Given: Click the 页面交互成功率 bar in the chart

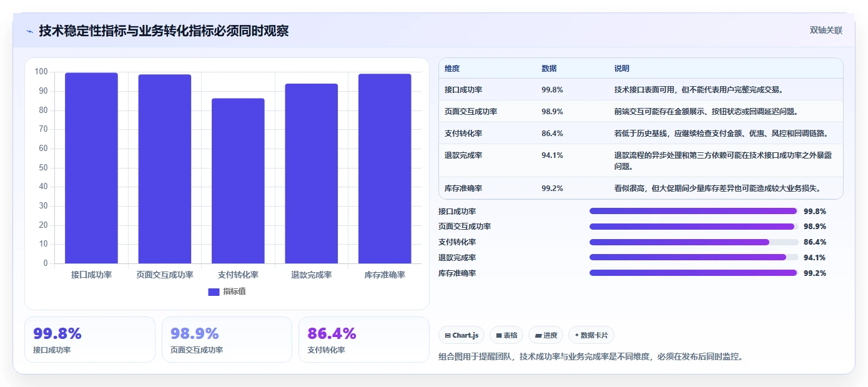Looking at the screenshot, I should pos(165,169).
